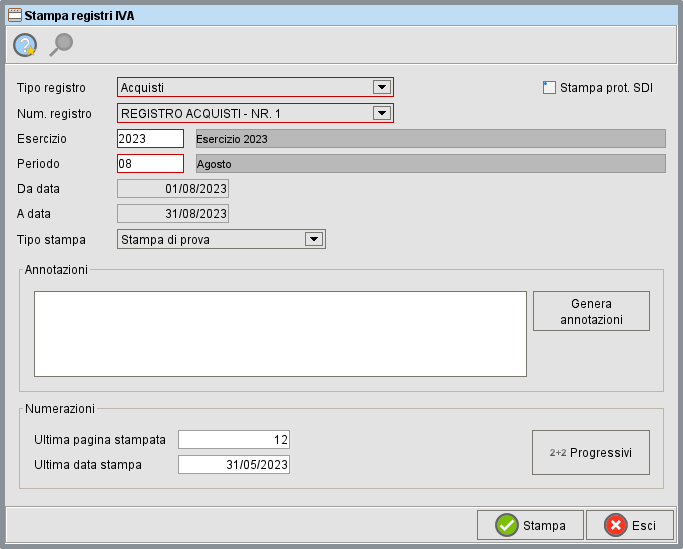Click the Stampa button
683x549 pixels.
(x=530, y=525)
